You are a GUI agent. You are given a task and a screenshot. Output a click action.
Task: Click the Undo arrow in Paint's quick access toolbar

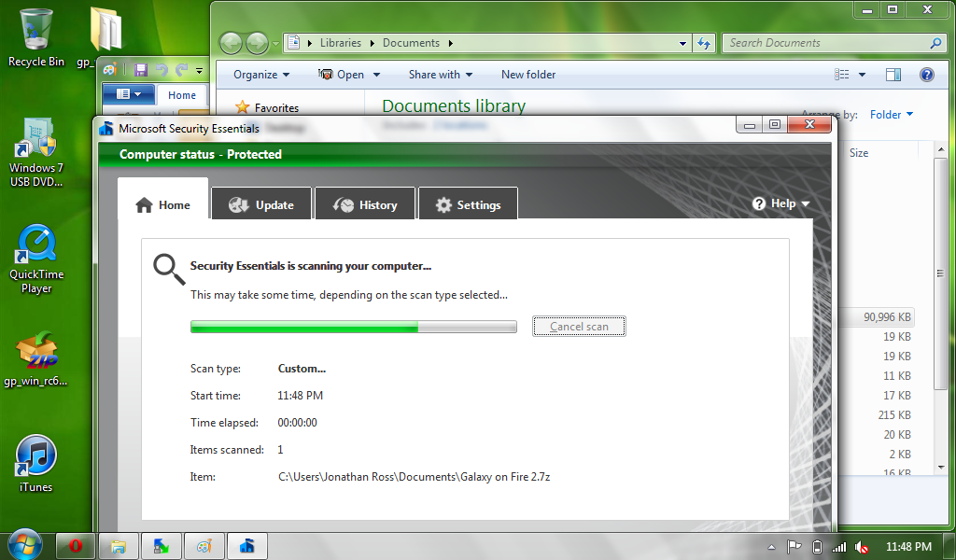click(162, 69)
